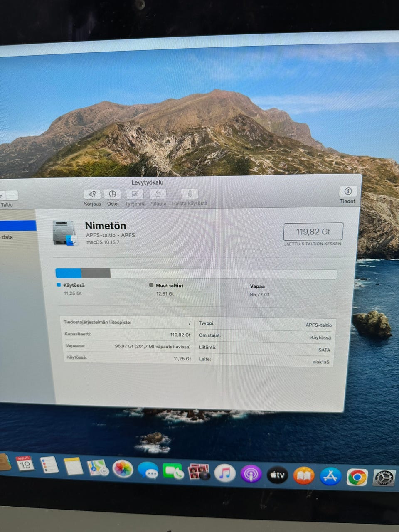This screenshot has height=532, width=399.
Task: Click the Omistajat Käytössä value
Action: [321, 337]
